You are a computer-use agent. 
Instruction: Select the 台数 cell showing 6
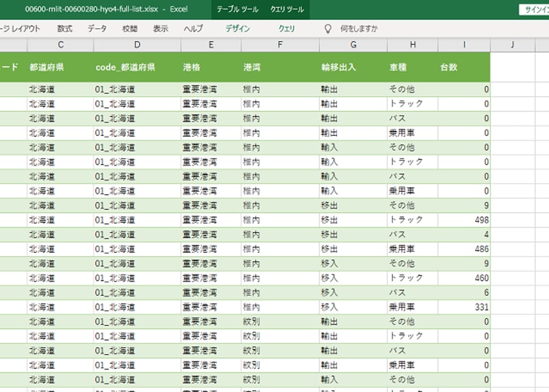click(x=464, y=293)
